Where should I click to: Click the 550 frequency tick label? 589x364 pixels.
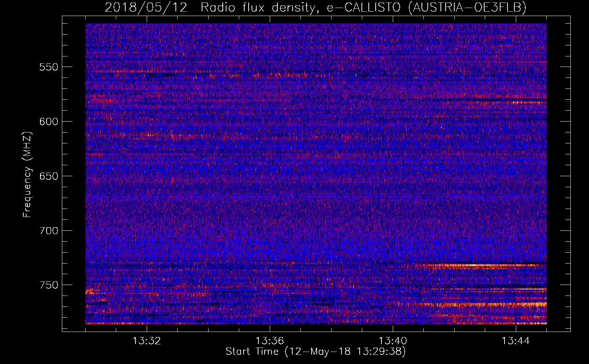[x=49, y=67]
